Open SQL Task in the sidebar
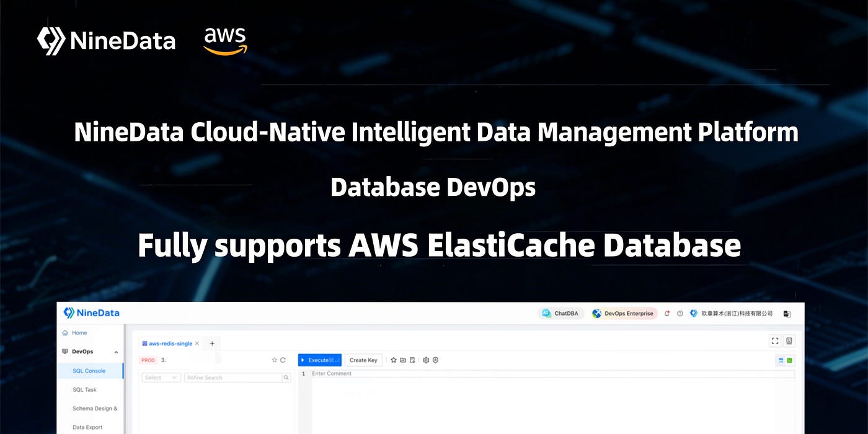Image resolution: width=868 pixels, height=434 pixels. tap(84, 389)
